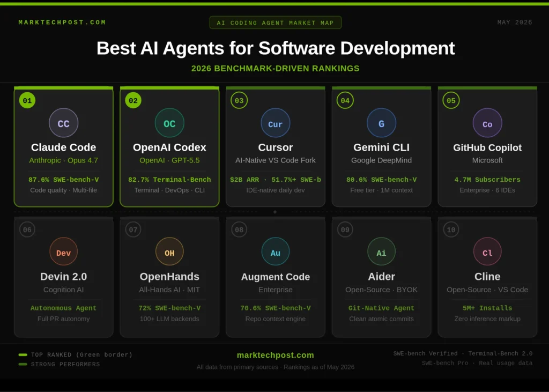Click the MAY 2026 date label

[515, 23]
